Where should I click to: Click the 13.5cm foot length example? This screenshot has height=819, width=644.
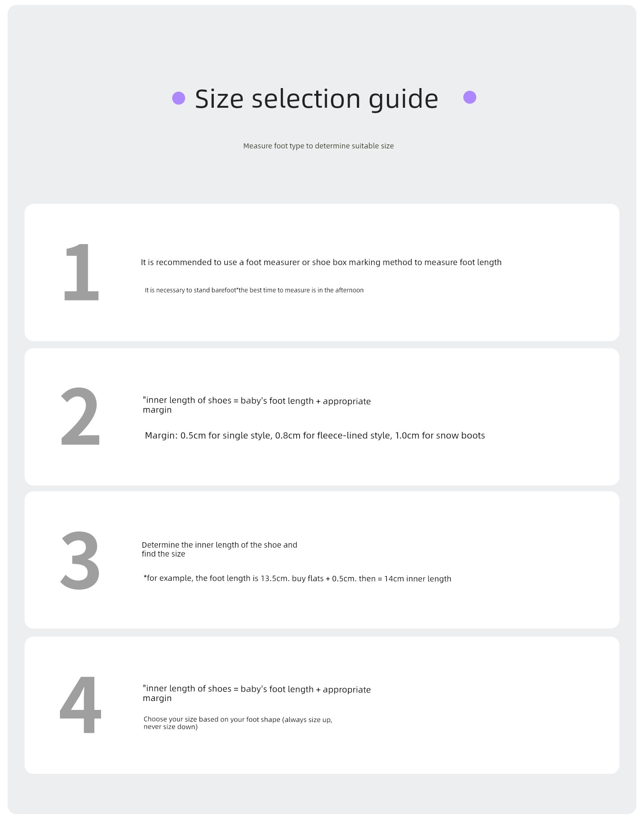(297, 578)
